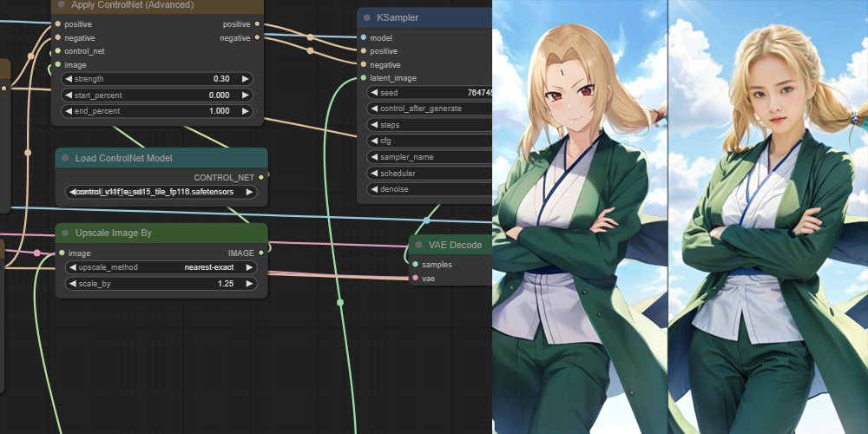Decrease KSampler denoise with left arrow
The height and width of the screenshot is (434, 868).
coord(374,189)
